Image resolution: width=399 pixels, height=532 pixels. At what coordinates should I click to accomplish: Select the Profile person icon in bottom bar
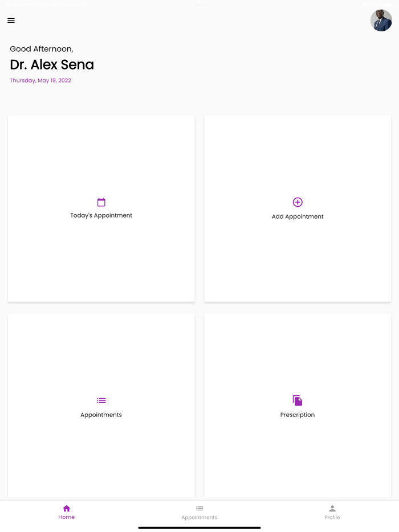pyautogui.click(x=332, y=508)
